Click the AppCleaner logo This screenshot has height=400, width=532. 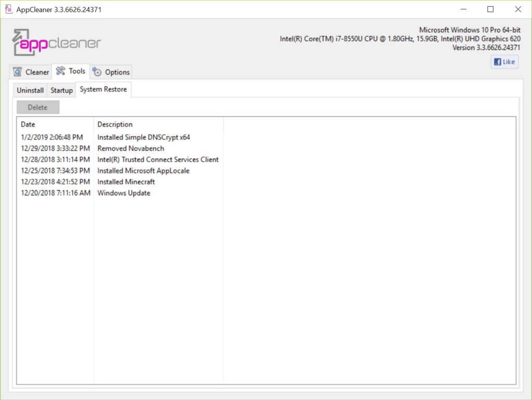(57, 43)
